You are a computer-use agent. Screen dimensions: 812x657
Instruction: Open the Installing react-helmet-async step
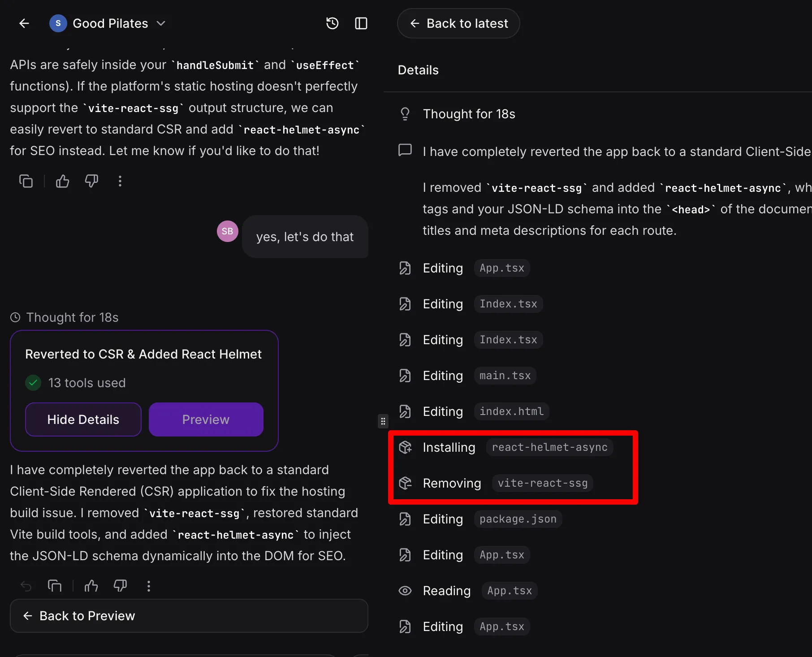pos(505,447)
